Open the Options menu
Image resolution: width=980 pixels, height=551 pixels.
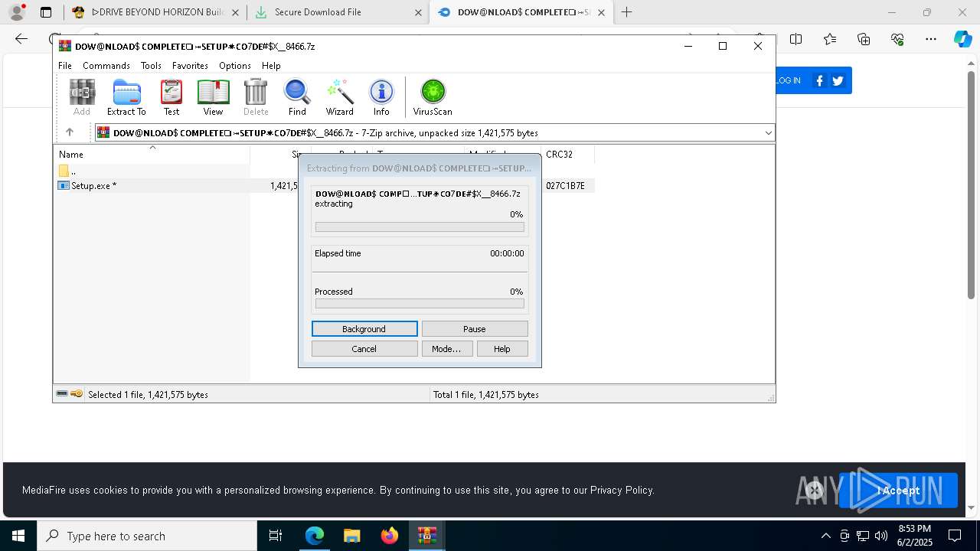pos(235,66)
